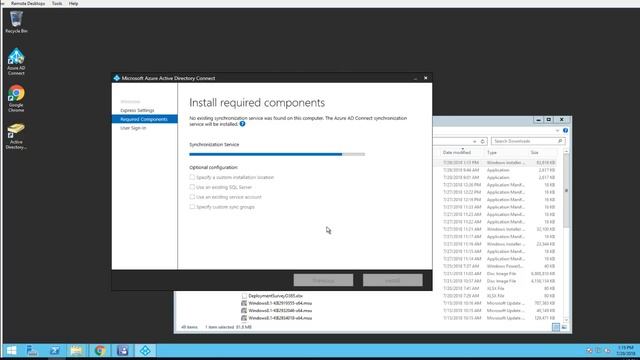Switch to Chrome on the taskbar
Viewport: 640px width, 360px height.
[x=100, y=350]
